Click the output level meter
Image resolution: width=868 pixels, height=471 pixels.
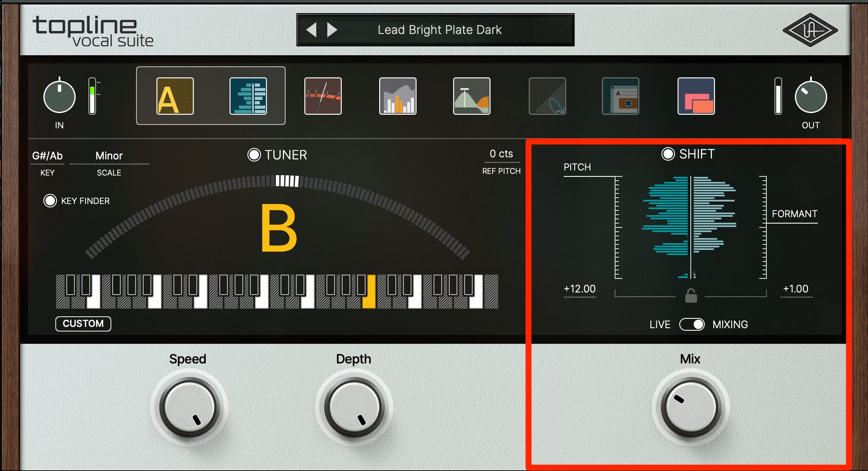tap(778, 96)
